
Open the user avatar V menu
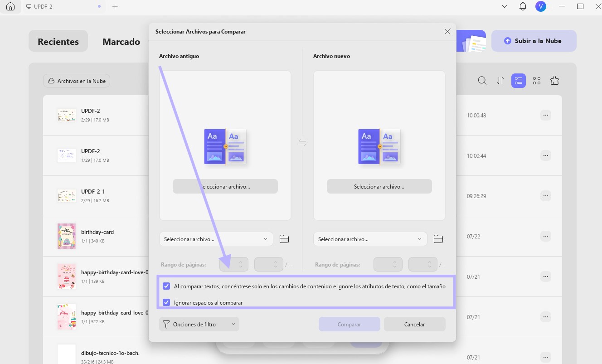coord(540,6)
